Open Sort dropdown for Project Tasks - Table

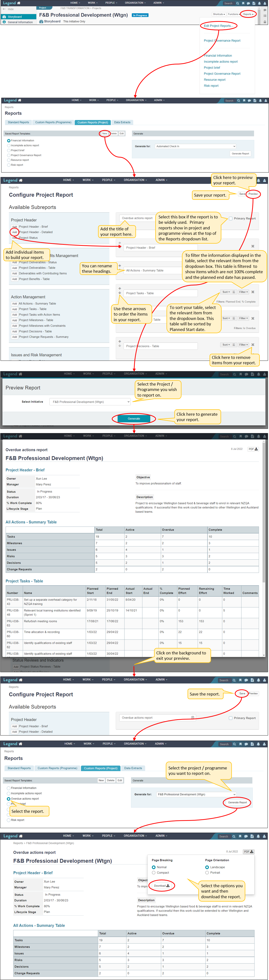click(226, 292)
